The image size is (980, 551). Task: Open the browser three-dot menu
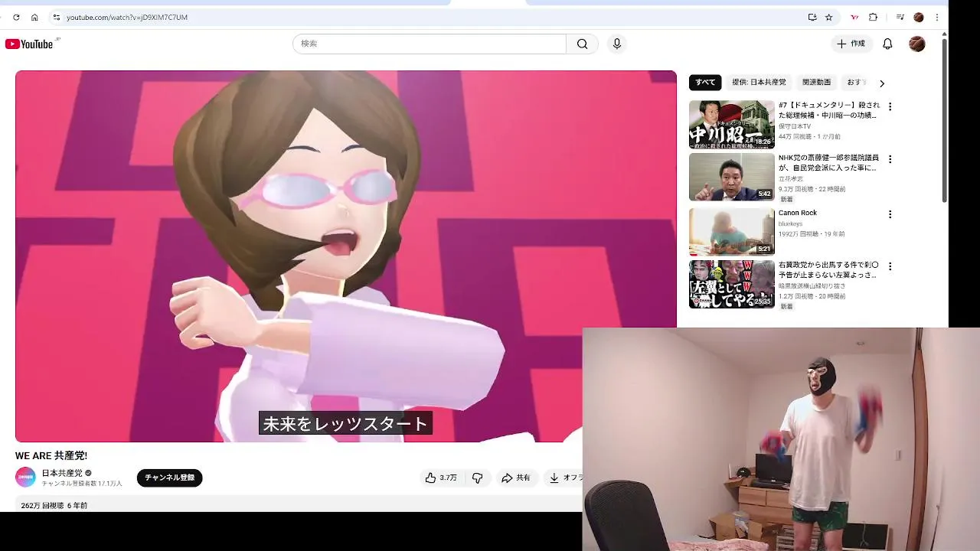pyautogui.click(x=936, y=17)
